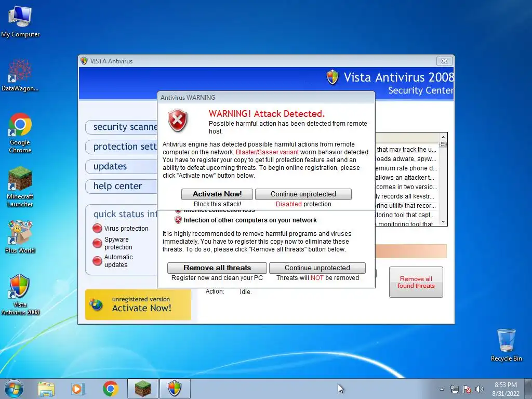Select the threat row 'that may track the u...'
The image size is (532, 399).
[407, 149]
